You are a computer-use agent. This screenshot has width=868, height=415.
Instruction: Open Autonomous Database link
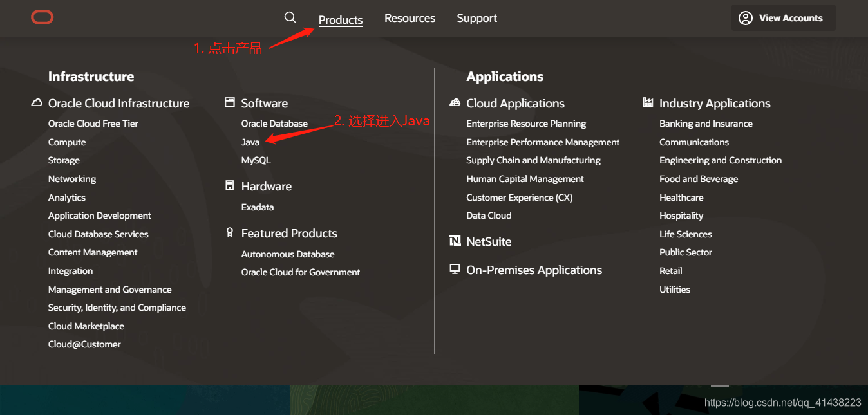pyautogui.click(x=288, y=254)
